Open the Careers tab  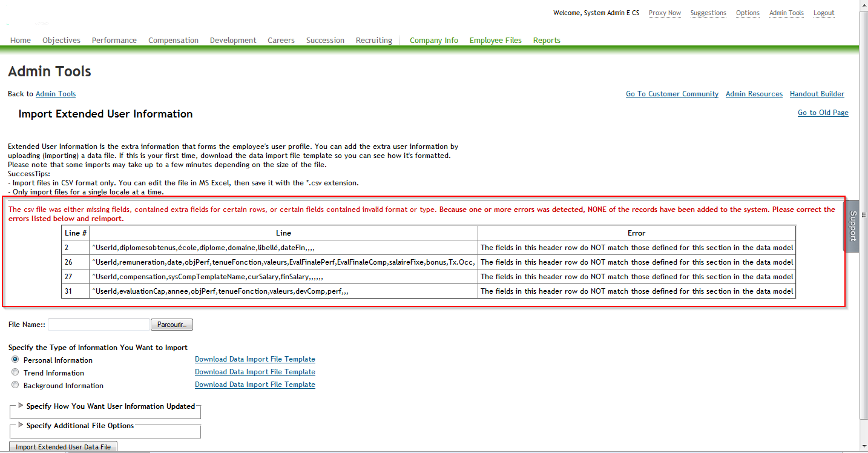click(x=281, y=41)
